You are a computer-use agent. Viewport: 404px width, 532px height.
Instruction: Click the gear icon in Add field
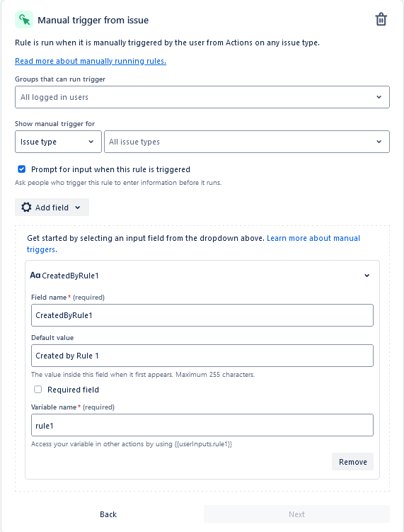coord(26,208)
